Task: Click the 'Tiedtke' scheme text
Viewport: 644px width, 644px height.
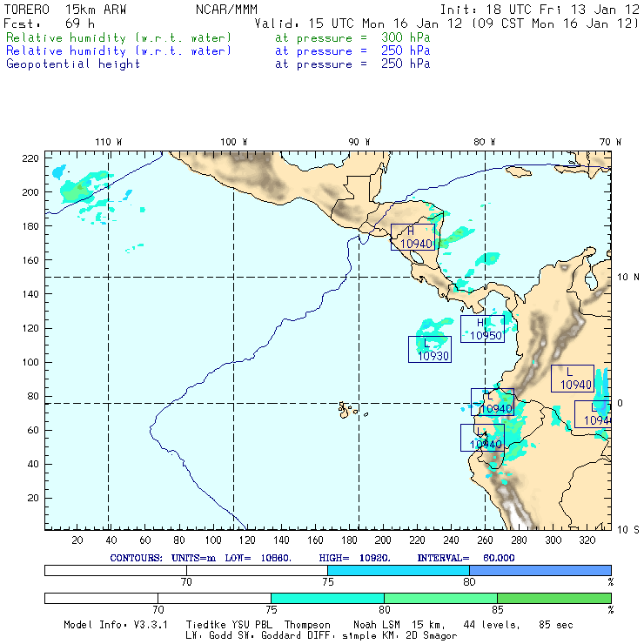Action: click(x=206, y=625)
